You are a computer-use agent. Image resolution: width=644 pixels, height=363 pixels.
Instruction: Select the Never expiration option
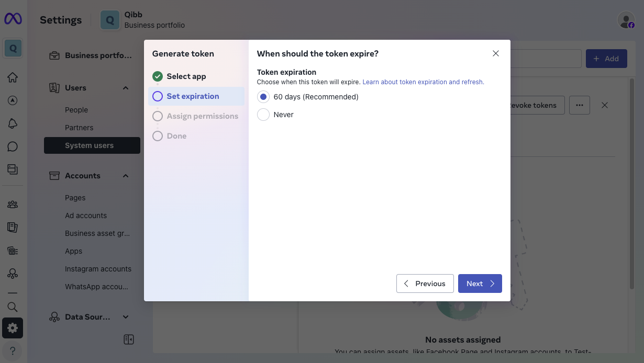pos(263,115)
